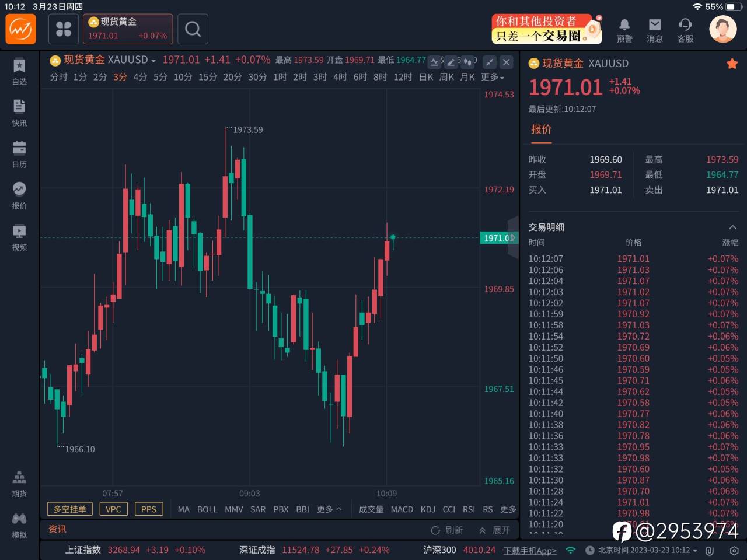This screenshot has width=747, height=560.
Task: Select the 5分 timeframe tab
Action: pos(160,77)
